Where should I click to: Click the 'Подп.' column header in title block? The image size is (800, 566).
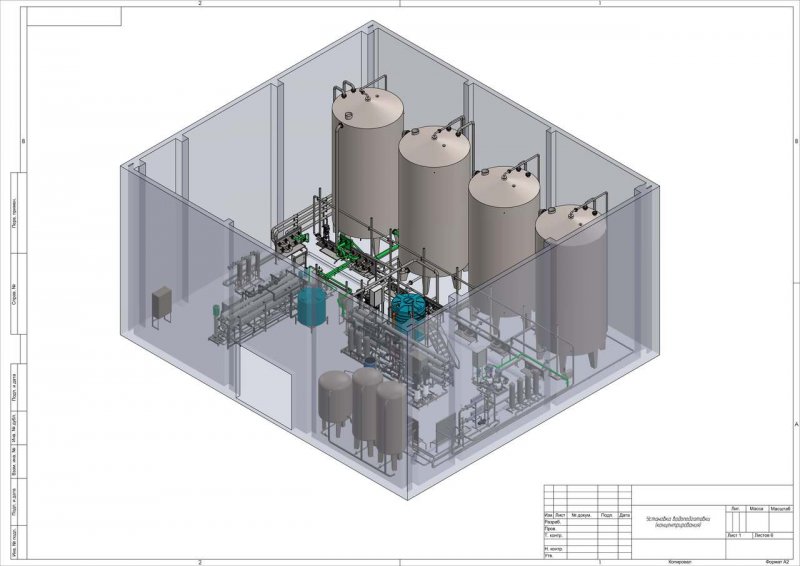point(607,515)
